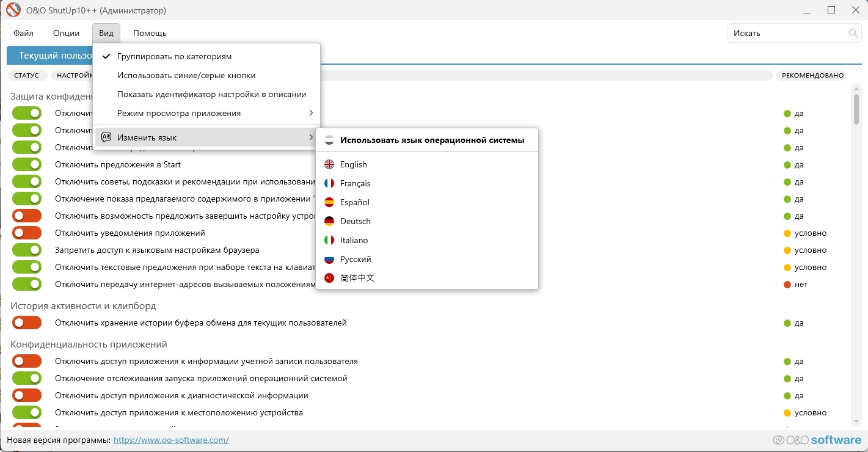
Task: Expand Изменить язык submenu arrow
Action: coord(311,137)
